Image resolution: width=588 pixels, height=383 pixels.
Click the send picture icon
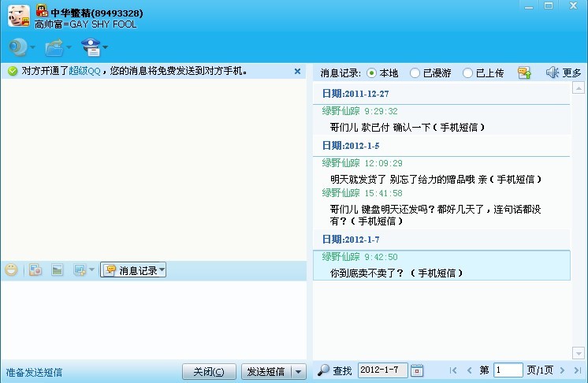tap(58, 270)
